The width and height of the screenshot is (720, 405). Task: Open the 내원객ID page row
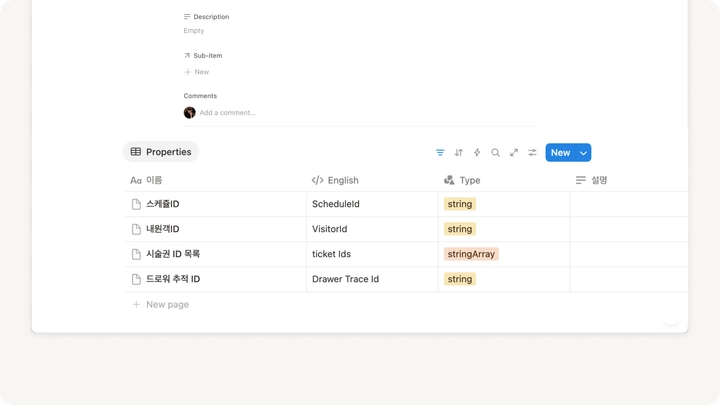163,229
